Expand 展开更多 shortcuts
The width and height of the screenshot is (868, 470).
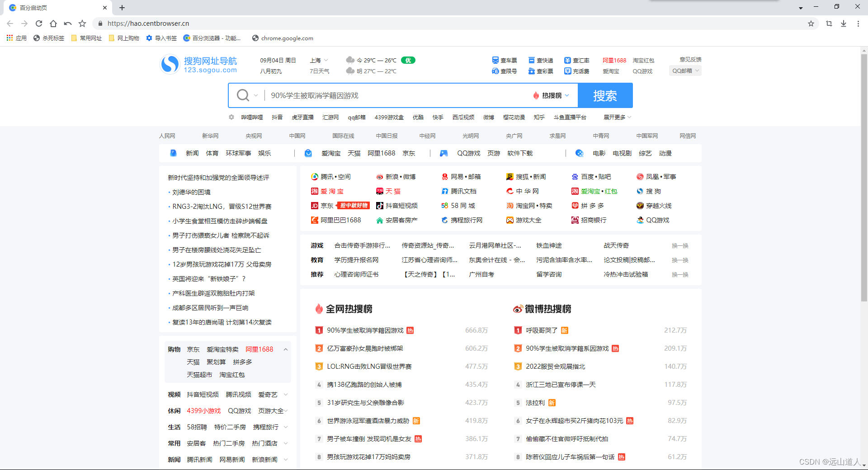click(x=617, y=117)
